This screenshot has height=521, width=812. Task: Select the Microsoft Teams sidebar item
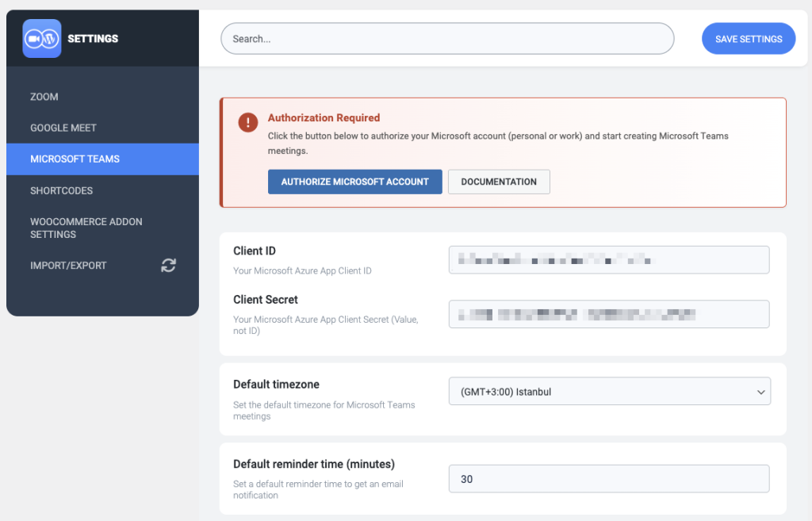pyautogui.click(x=75, y=159)
